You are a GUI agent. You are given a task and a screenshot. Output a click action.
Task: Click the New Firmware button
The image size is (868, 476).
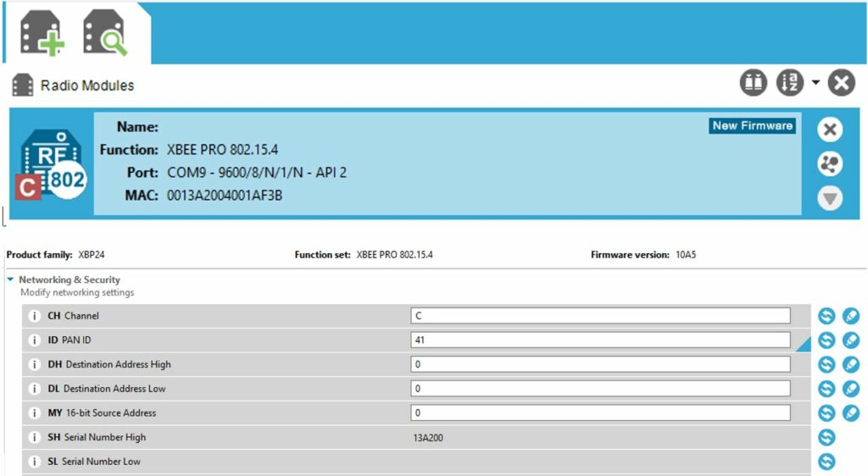(752, 126)
